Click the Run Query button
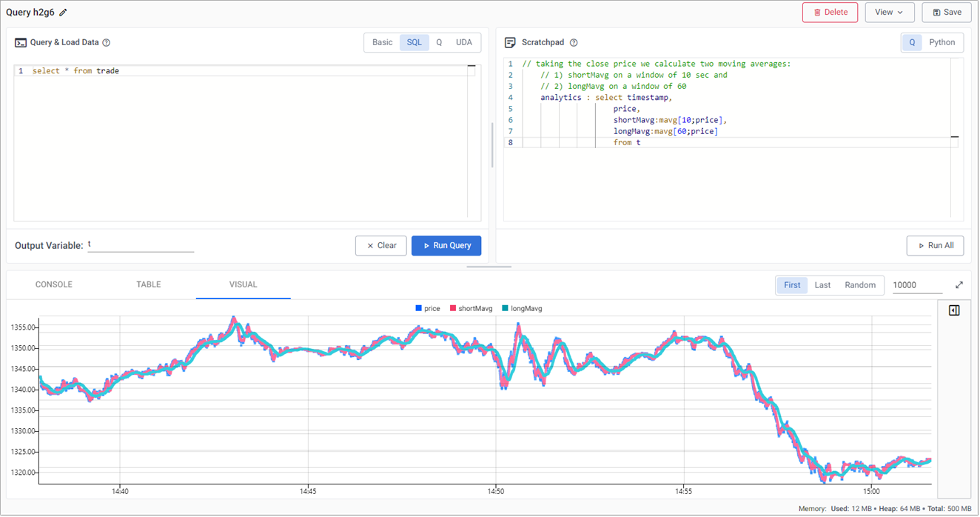980x517 pixels. (446, 245)
